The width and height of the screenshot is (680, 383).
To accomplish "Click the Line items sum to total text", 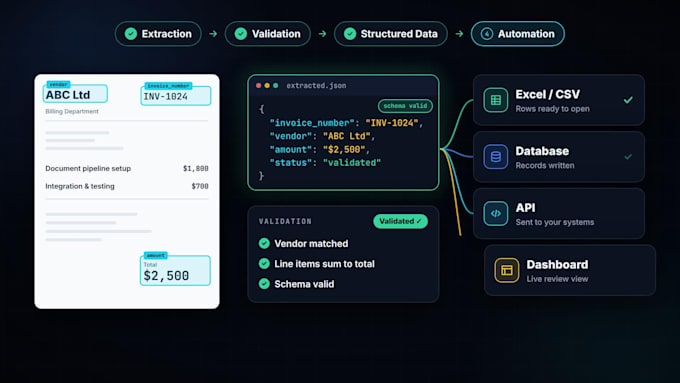I will [x=324, y=264].
